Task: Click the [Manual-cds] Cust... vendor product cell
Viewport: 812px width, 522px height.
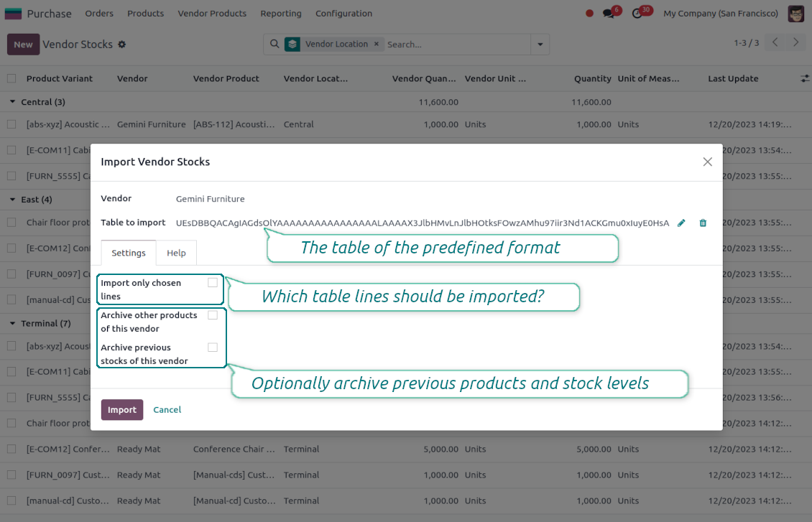Action: click(234, 475)
